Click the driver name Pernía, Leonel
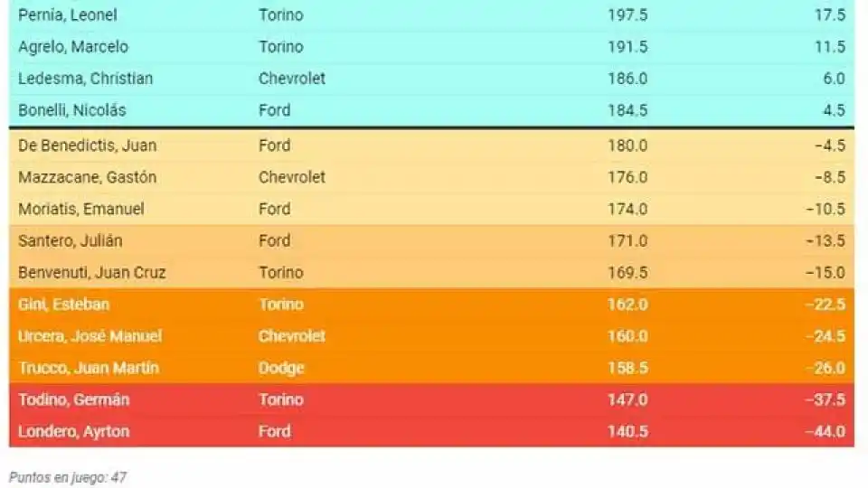Viewport: 868px width, 488px height. [68, 15]
